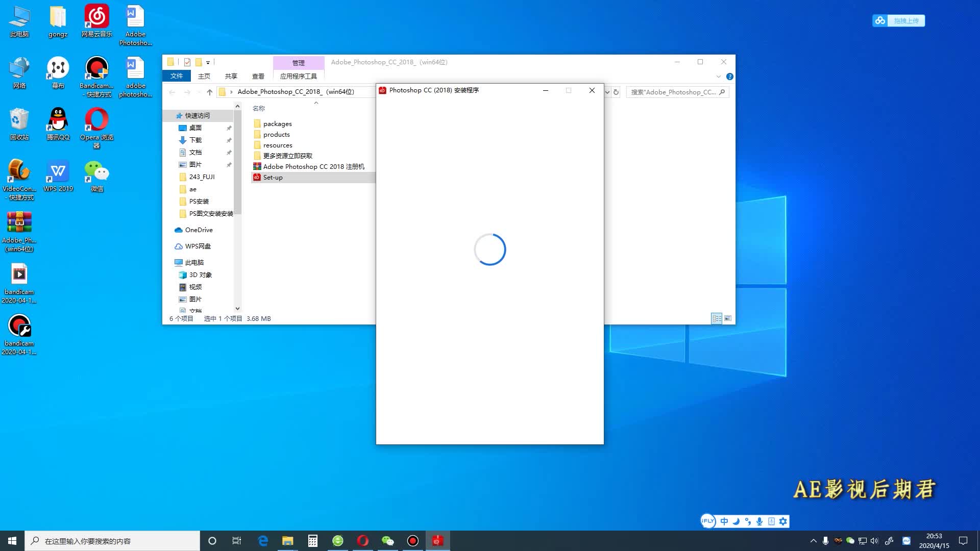Switch to details view button
The image size is (980, 551).
pyautogui.click(x=717, y=318)
